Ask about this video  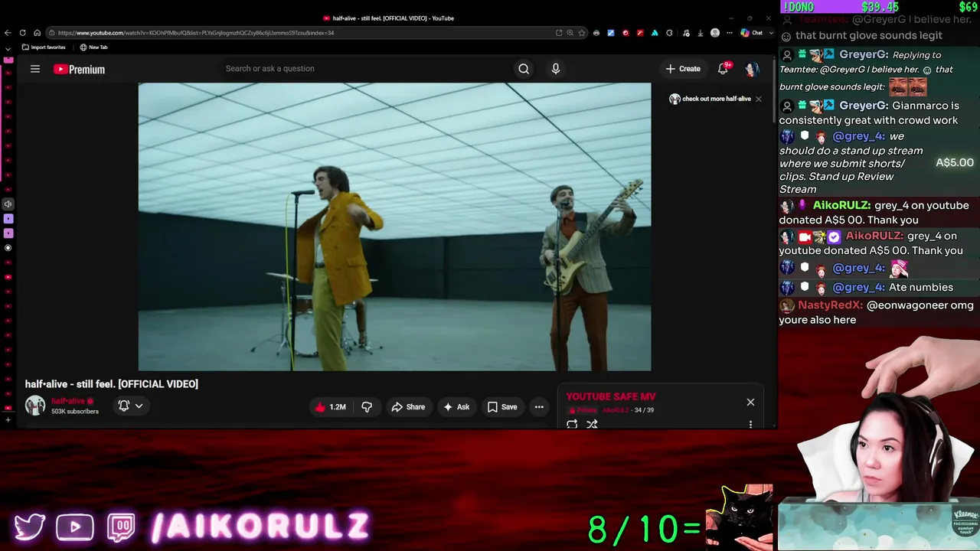tap(456, 407)
